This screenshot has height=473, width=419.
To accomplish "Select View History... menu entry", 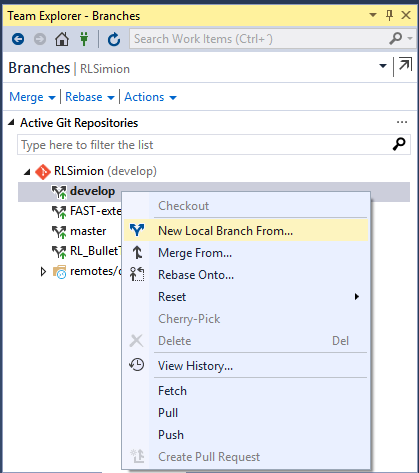I will coord(246,366).
